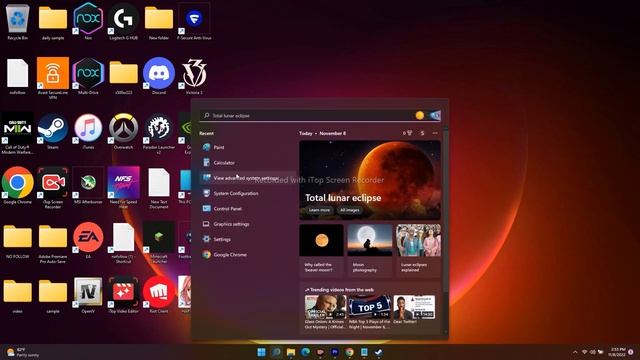Open Control Panel from Recent list
The image size is (640, 360).
[247, 209]
